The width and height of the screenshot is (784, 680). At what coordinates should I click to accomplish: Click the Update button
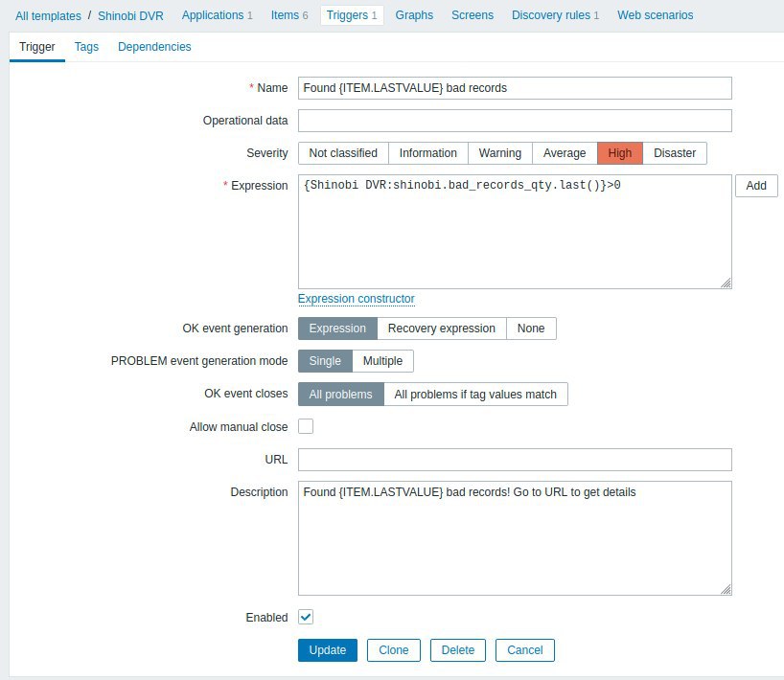[328, 650]
